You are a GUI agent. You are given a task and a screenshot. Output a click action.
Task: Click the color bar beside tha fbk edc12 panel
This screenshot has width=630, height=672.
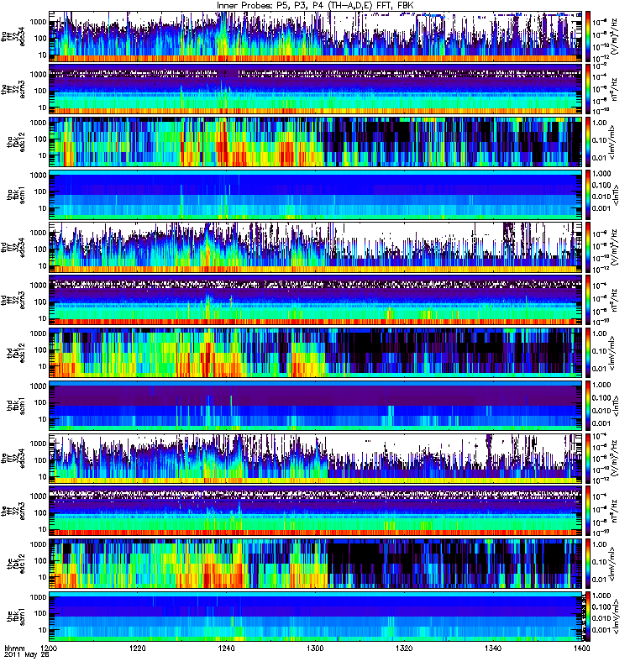click(587, 142)
